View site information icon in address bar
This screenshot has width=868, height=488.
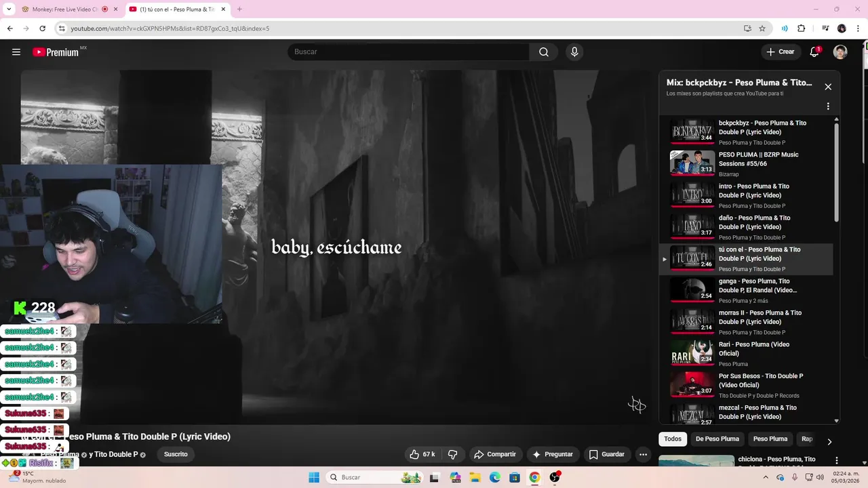click(62, 28)
